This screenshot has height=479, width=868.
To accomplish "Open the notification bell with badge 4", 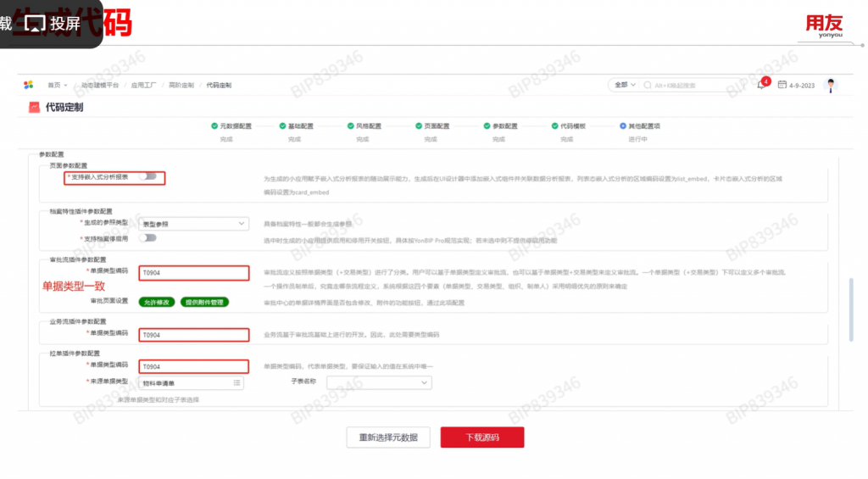I will click(761, 85).
